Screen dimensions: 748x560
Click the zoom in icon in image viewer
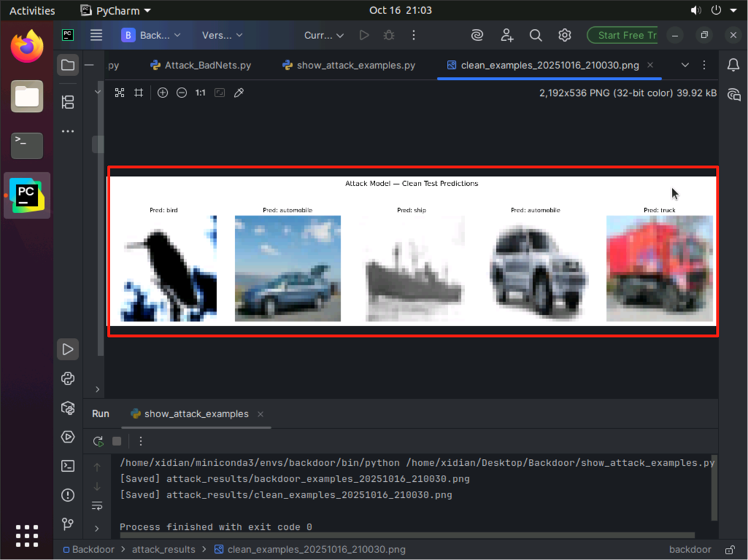pos(163,93)
